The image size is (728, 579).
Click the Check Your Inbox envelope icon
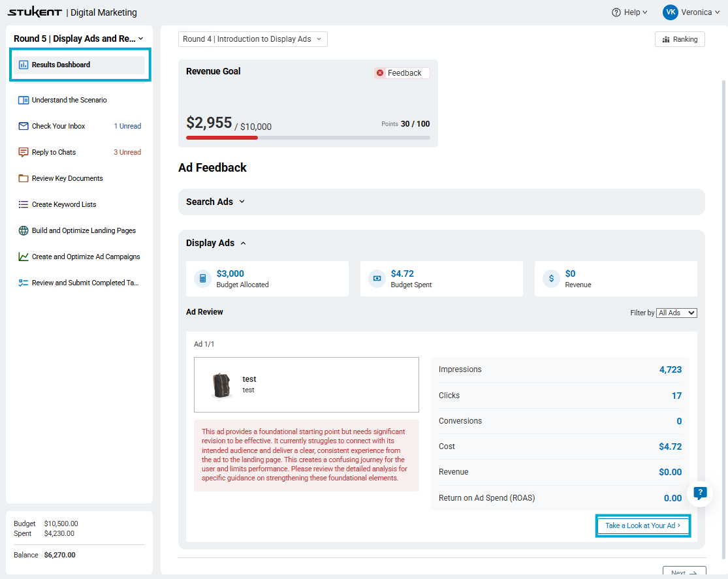(24, 126)
